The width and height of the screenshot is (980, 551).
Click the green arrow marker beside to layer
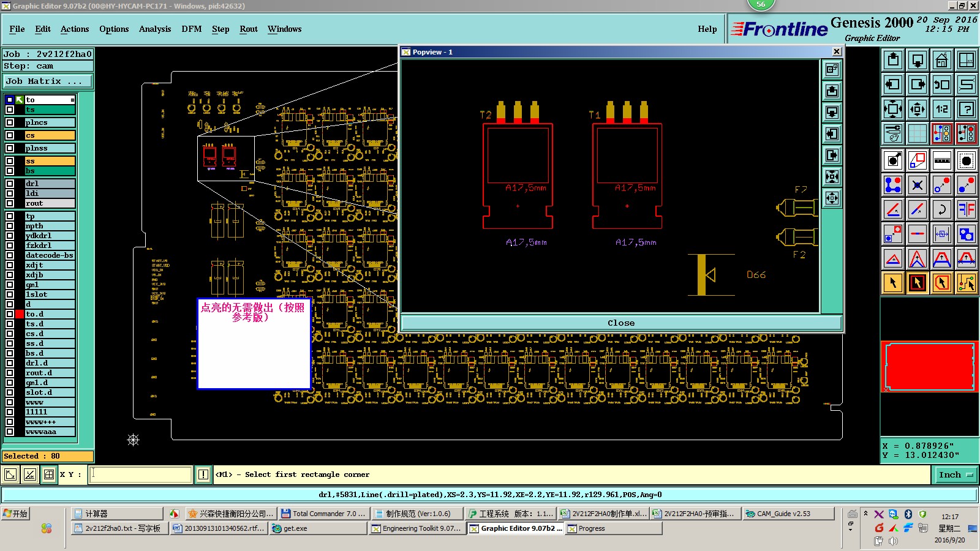[20, 100]
